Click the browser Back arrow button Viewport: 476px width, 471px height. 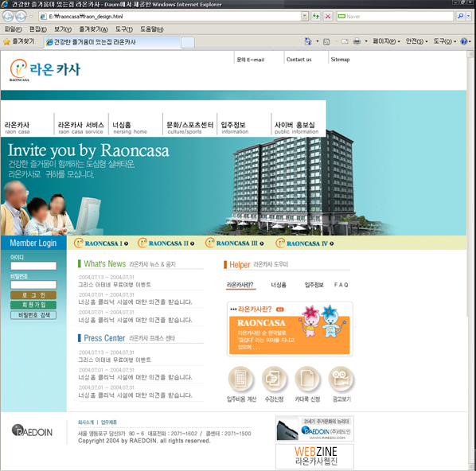[x=8, y=16]
